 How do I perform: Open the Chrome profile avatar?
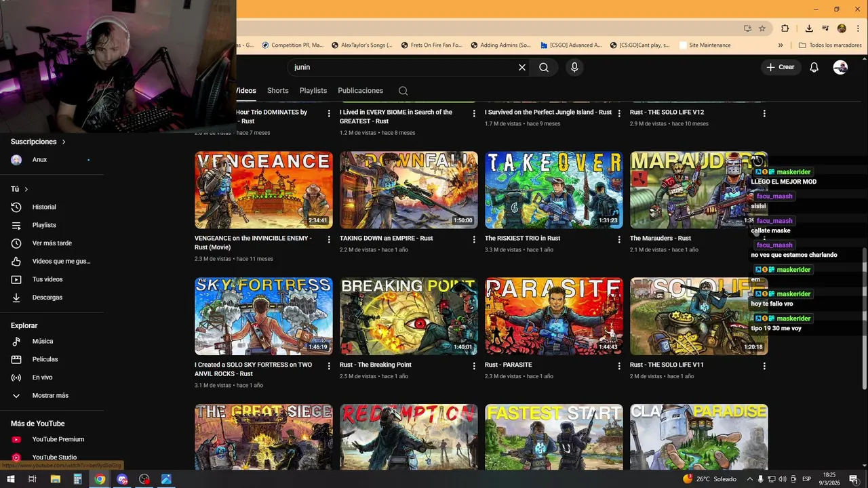click(x=842, y=28)
